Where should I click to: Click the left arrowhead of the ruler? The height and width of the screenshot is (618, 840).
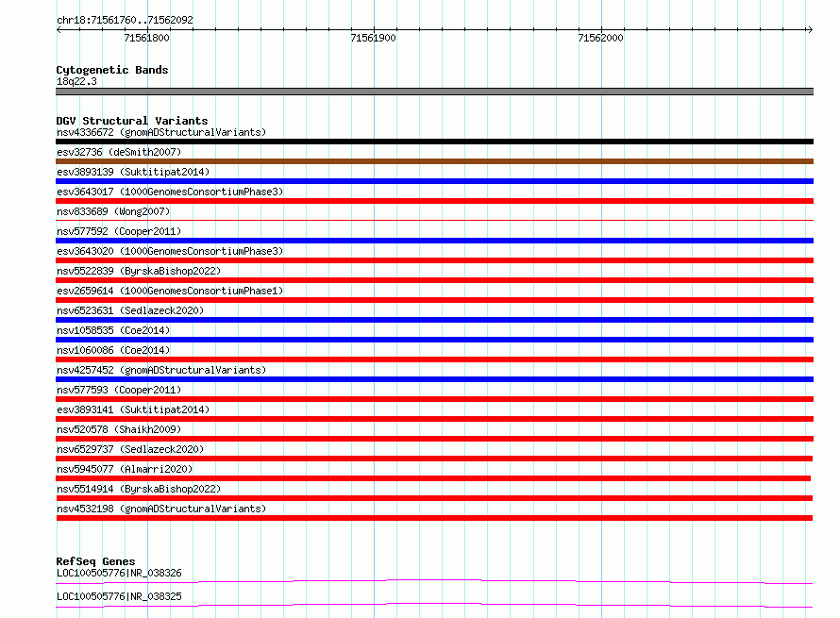pos(59,29)
